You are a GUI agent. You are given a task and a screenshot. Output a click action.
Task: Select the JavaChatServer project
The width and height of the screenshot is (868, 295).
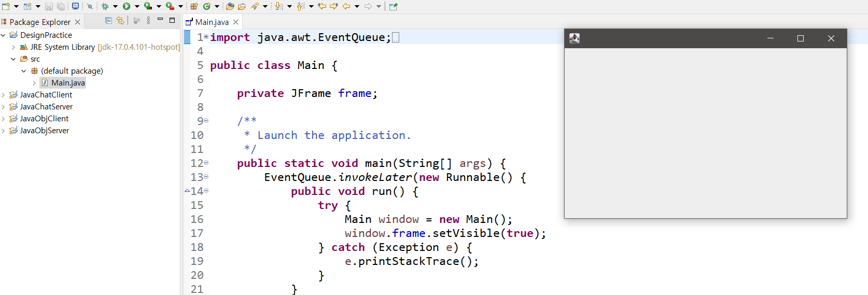click(x=46, y=107)
